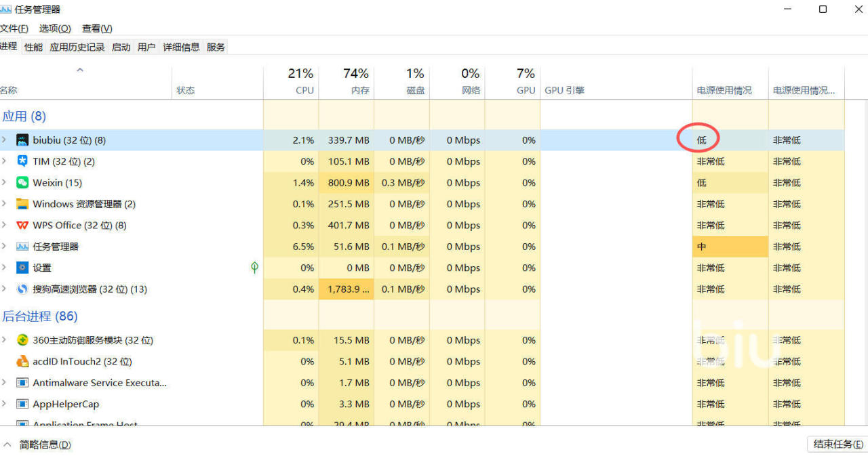
Task: Select the 后台进程 (86) group header
Action: click(x=39, y=316)
